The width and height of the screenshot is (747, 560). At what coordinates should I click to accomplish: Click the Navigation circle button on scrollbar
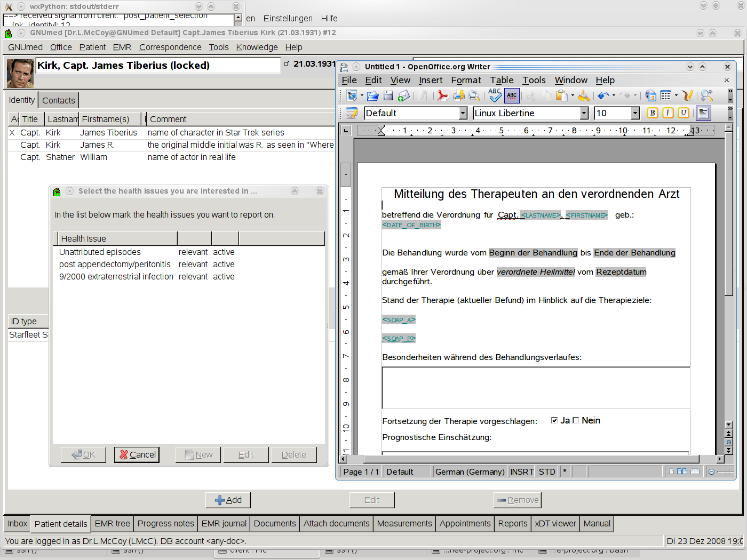click(x=729, y=442)
